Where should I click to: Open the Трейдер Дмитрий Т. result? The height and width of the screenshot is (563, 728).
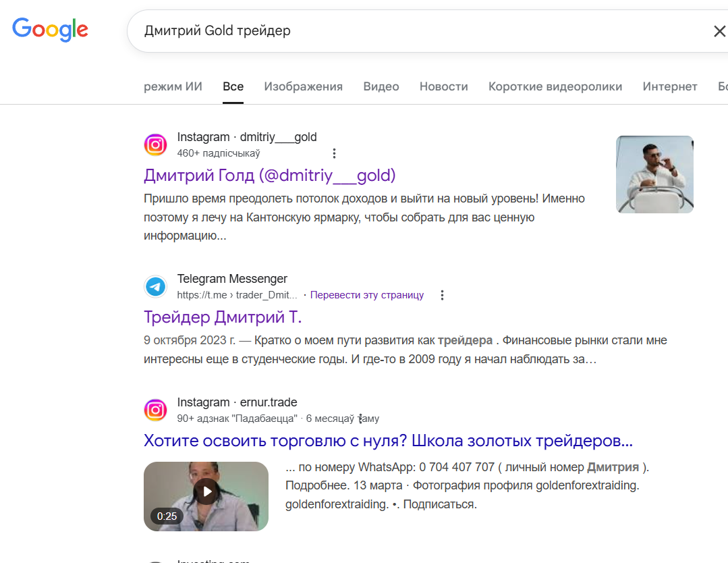(224, 316)
